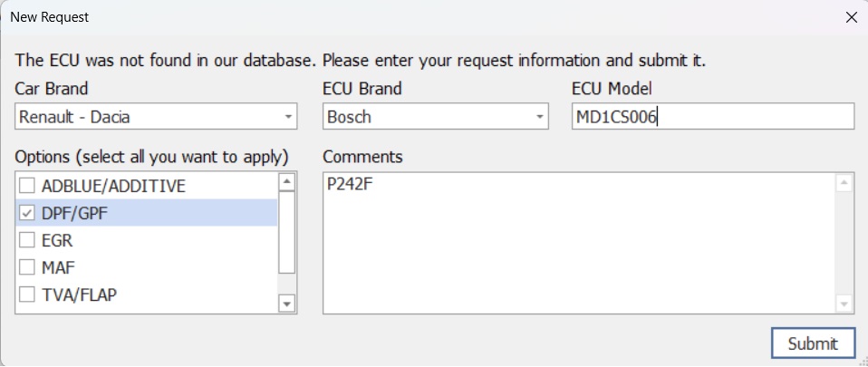Image resolution: width=868 pixels, height=367 pixels.
Task: Close the New Request dialog
Action: 850,17
